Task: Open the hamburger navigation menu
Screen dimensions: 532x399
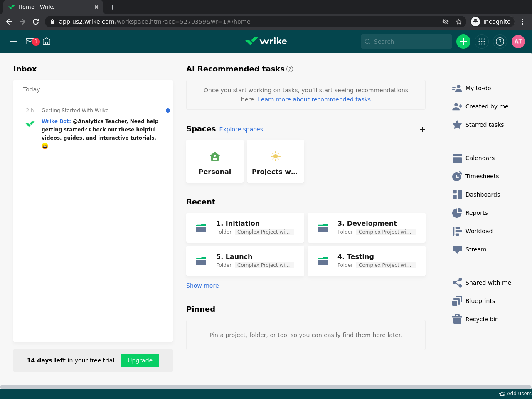Action: 13,42
